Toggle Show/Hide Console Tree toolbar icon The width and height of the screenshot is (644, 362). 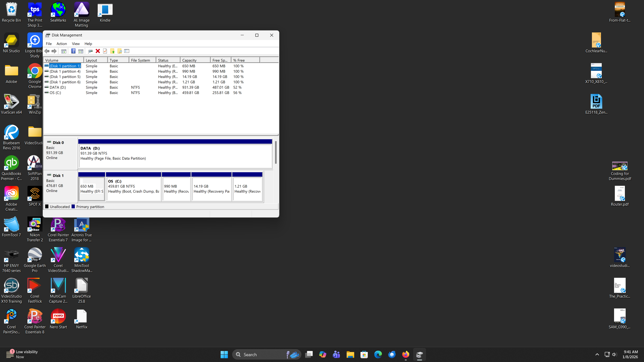64,51
